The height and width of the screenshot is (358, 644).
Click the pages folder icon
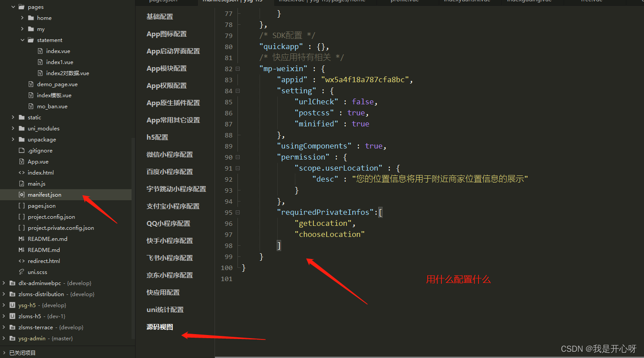[22, 7]
